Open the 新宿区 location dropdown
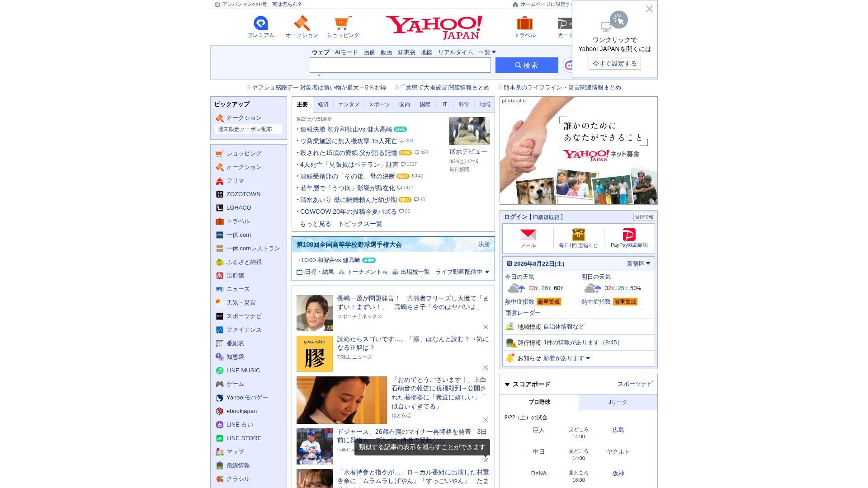 tap(638, 264)
